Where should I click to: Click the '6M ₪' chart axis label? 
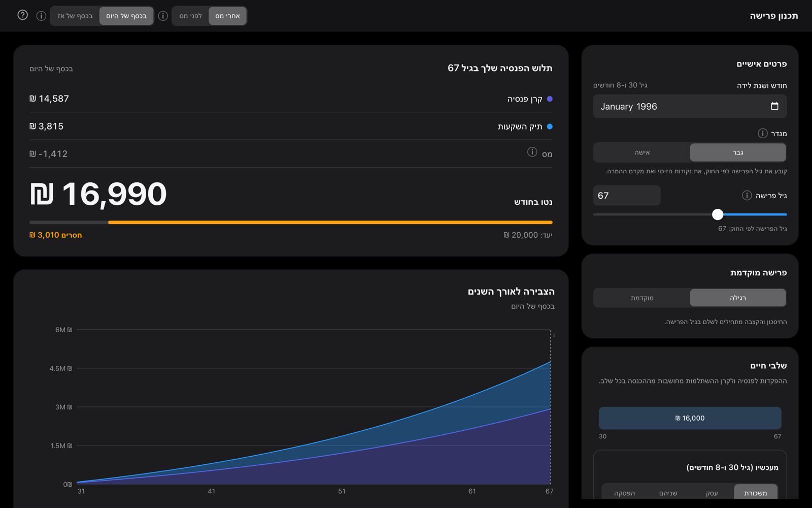point(63,330)
